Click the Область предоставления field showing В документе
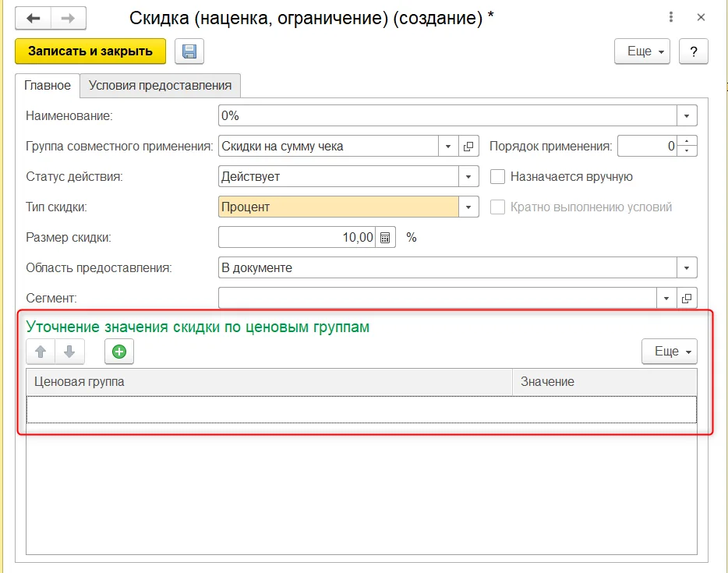Screen dimensions: 728x573 tap(447, 268)
